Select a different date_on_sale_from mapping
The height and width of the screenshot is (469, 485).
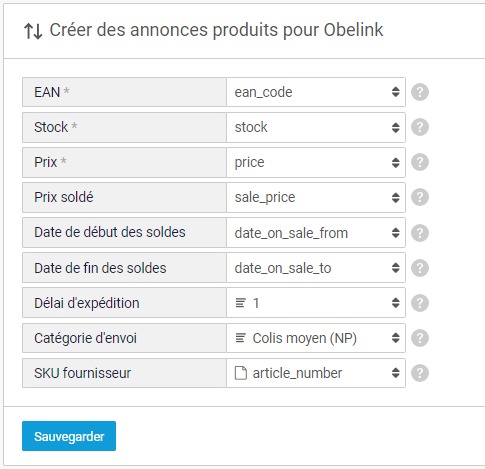point(316,233)
